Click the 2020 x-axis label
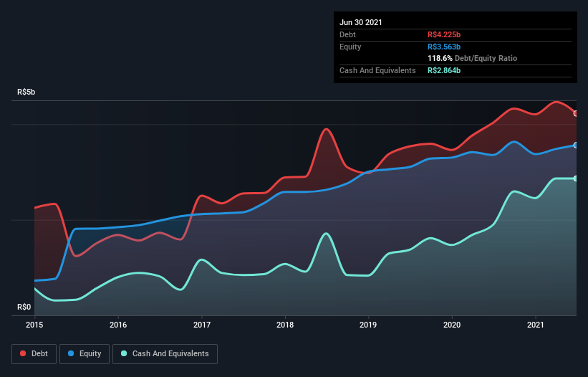 coord(452,325)
